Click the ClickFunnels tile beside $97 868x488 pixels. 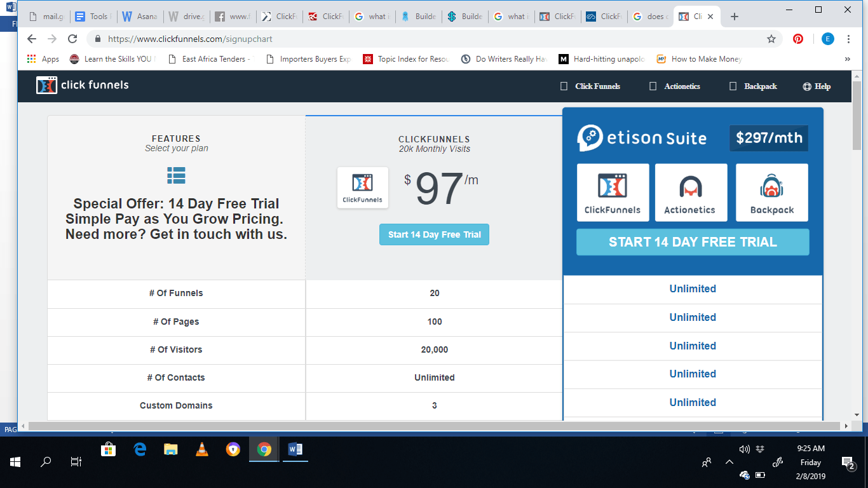(x=363, y=187)
